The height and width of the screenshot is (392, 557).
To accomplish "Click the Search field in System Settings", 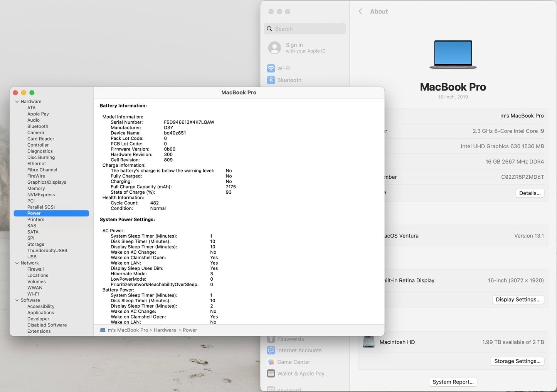I will pos(305,28).
